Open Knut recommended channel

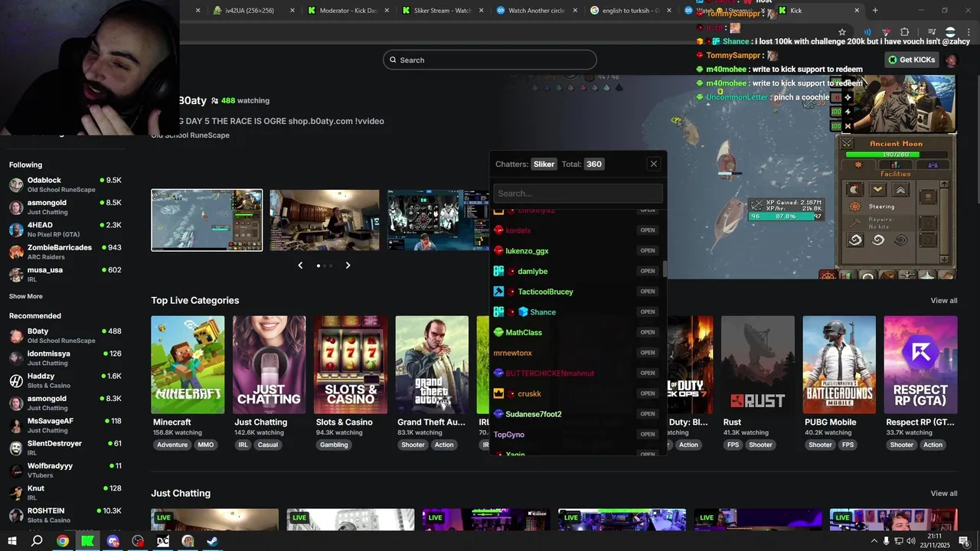tap(65, 492)
